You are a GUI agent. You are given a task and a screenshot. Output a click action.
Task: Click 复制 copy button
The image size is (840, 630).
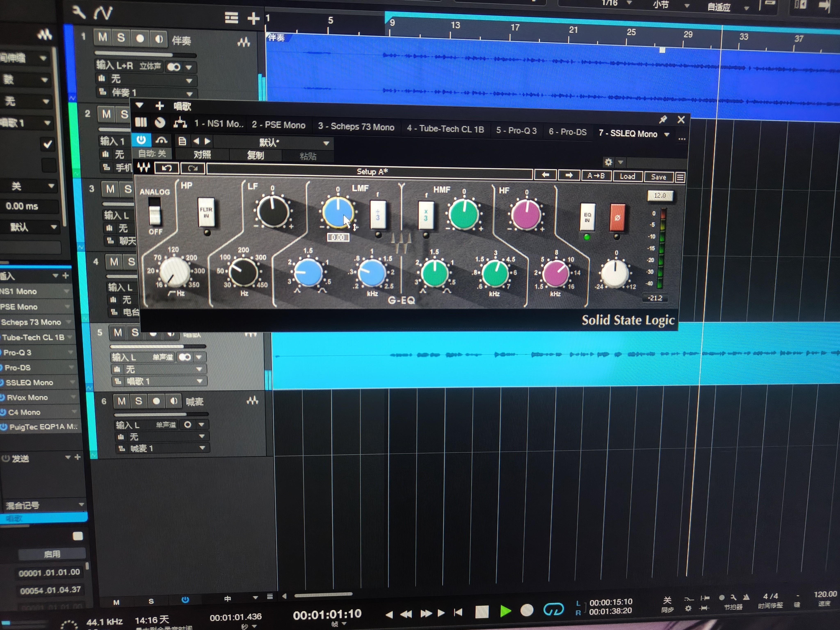coord(256,155)
